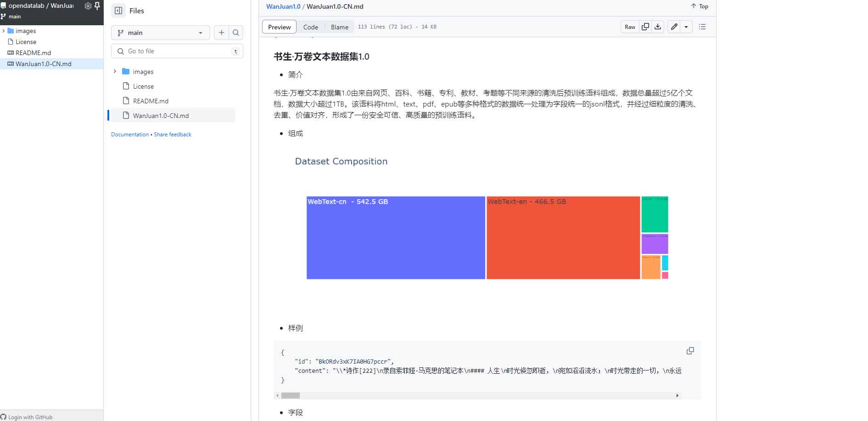Expand images folder in left sidebar
This screenshot has width=868, height=421.
(4, 31)
